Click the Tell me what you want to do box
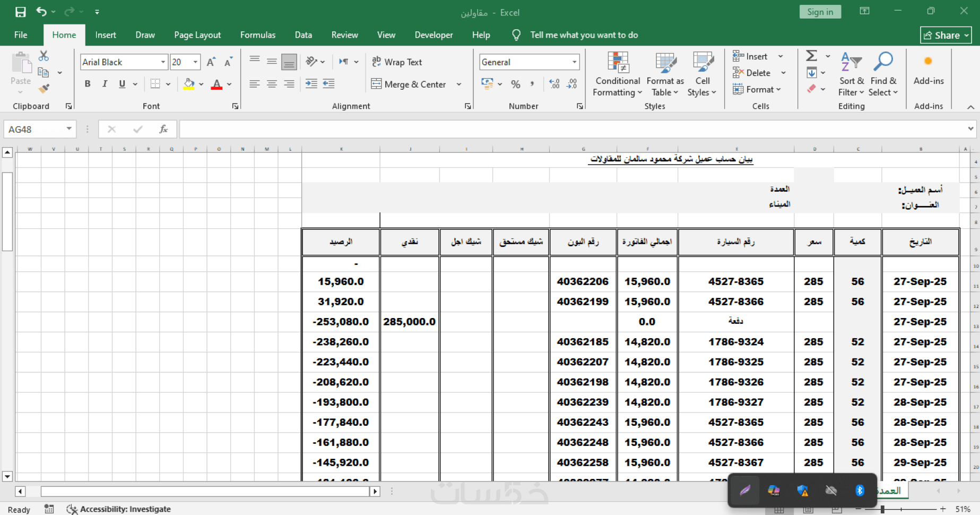 (x=584, y=35)
